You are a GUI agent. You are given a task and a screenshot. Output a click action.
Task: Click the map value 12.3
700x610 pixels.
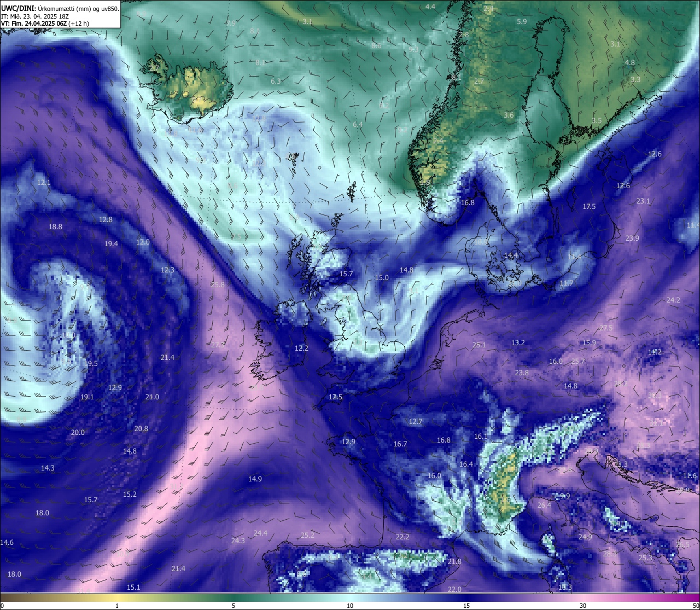(x=167, y=270)
